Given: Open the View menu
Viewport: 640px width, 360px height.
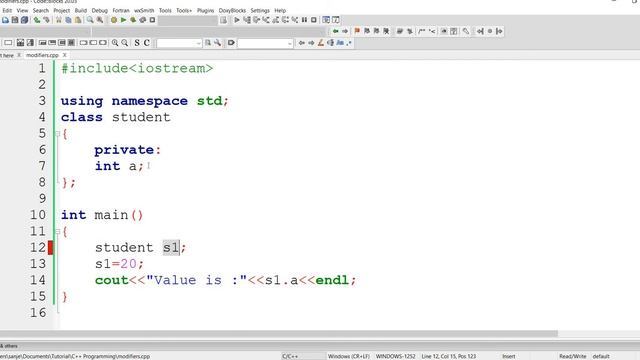Looking at the screenshot, I should (x=22, y=10).
